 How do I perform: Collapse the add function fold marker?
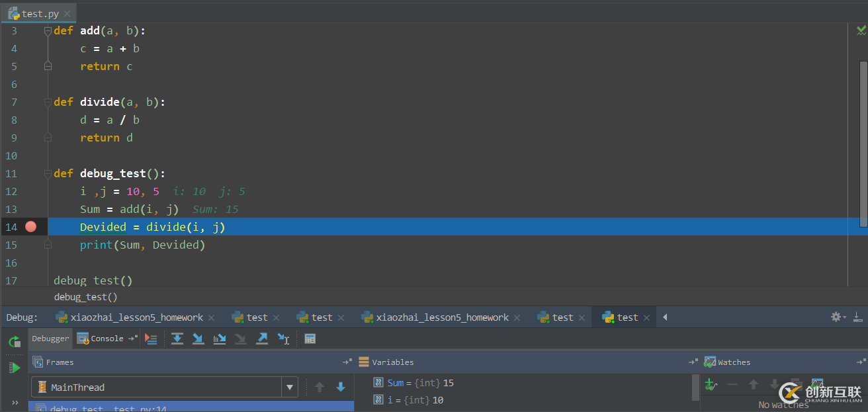[48, 30]
